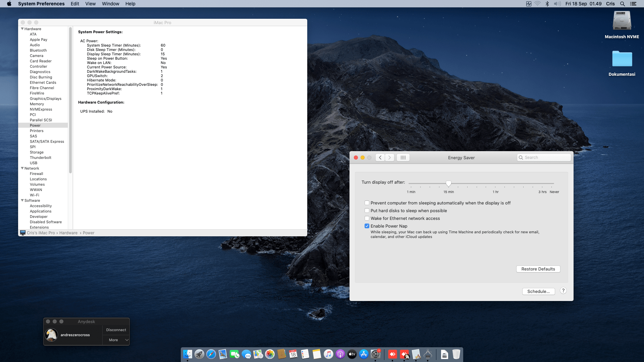The height and width of the screenshot is (362, 644).
Task: Open the System Preferences menu
Action: 41,4
